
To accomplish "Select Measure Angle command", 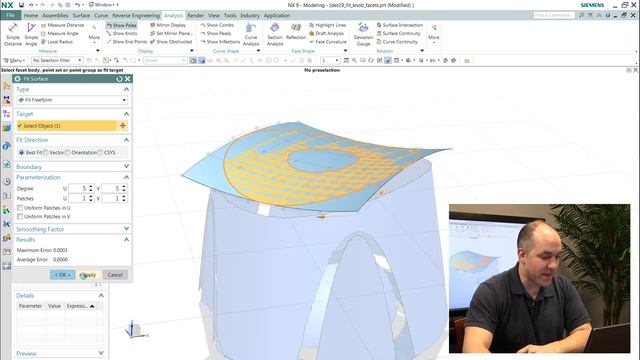I will click(60, 33).
